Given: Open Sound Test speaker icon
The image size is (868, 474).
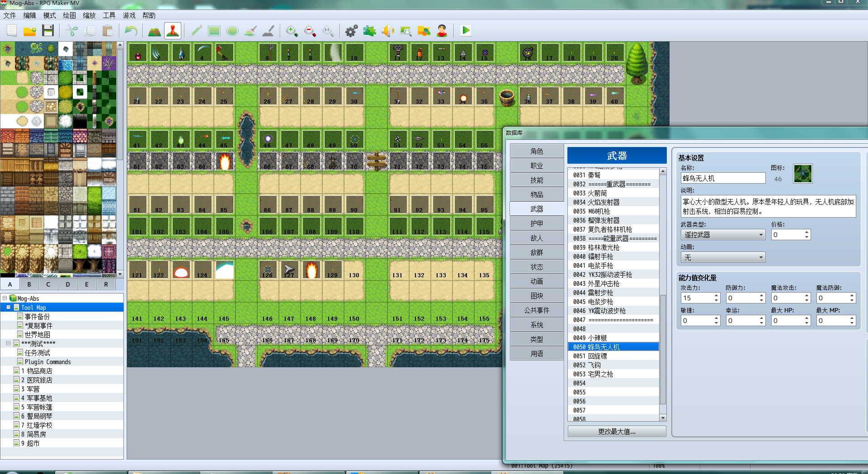Looking at the screenshot, I should point(387,31).
